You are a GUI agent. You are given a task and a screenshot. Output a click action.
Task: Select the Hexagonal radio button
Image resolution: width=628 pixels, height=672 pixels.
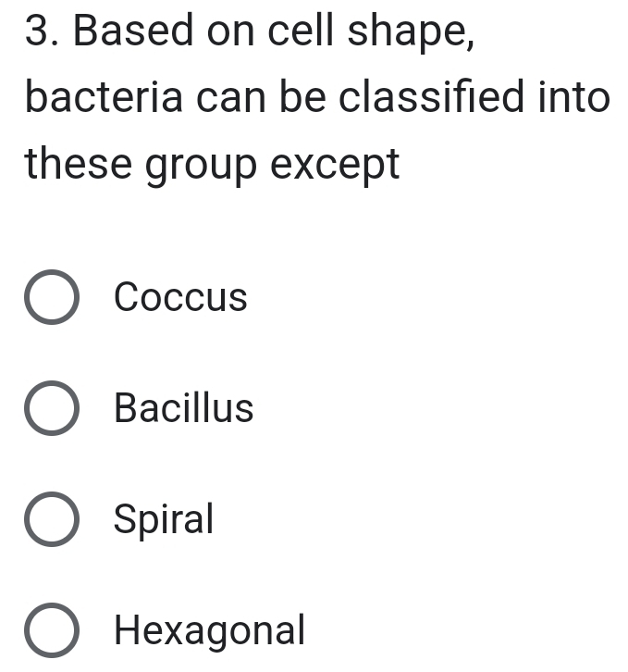(x=50, y=630)
